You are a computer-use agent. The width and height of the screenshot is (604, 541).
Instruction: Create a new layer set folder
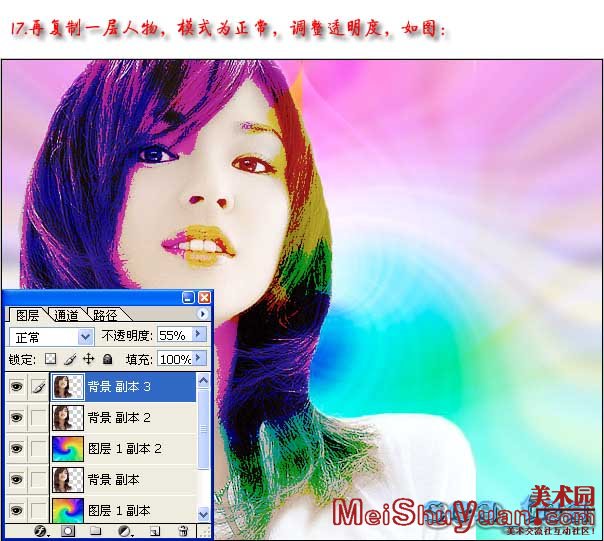click(96, 531)
